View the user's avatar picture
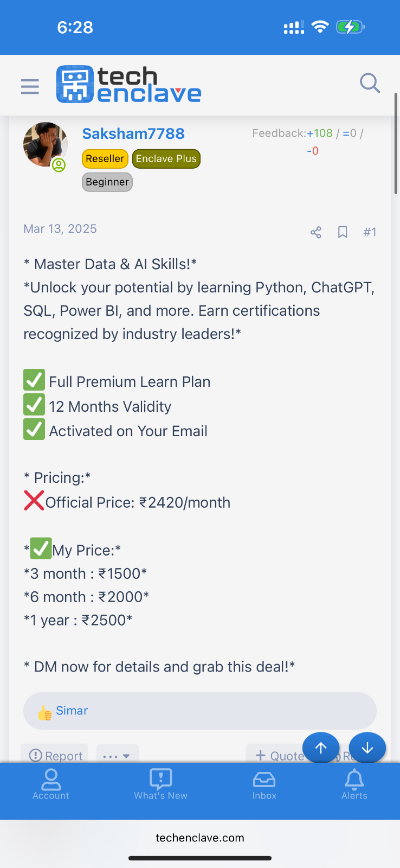The width and height of the screenshot is (400, 868). point(46,144)
